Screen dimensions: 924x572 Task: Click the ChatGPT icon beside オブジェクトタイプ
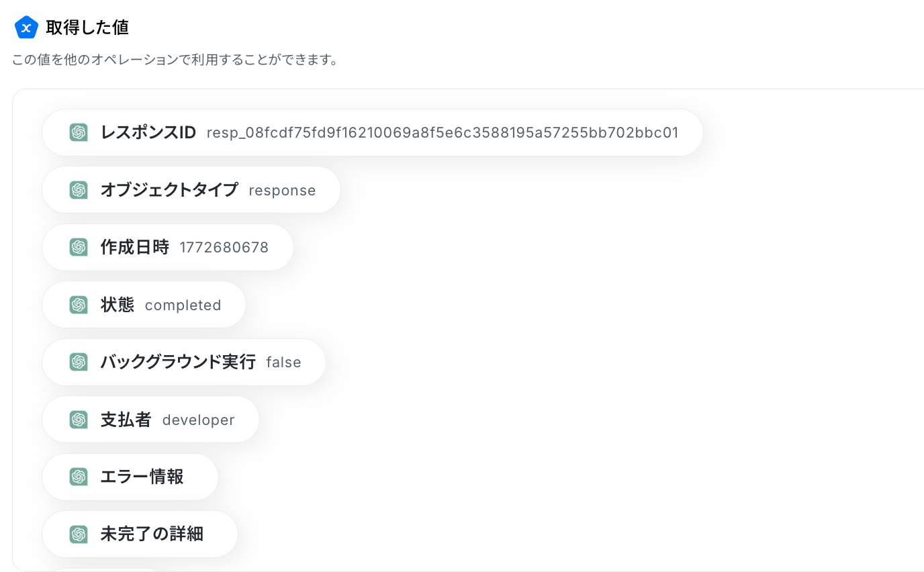(x=79, y=190)
